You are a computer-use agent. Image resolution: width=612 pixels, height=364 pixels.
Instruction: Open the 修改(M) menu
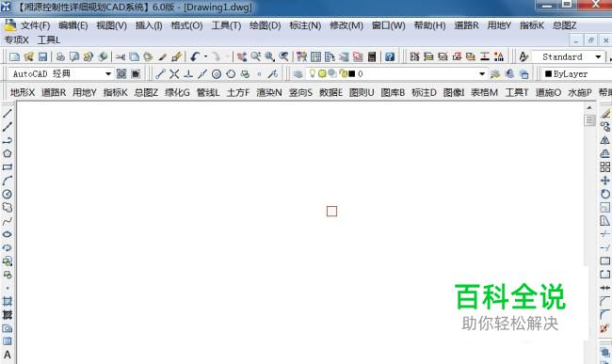point(346,25)
